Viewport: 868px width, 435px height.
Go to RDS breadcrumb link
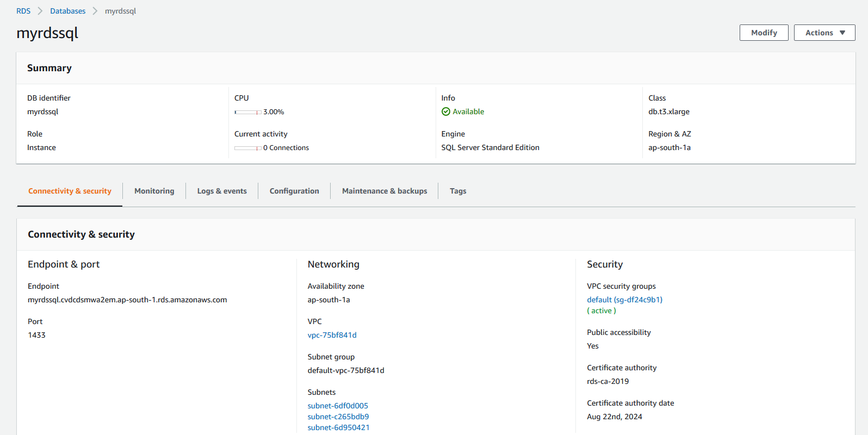pos(23,11)
